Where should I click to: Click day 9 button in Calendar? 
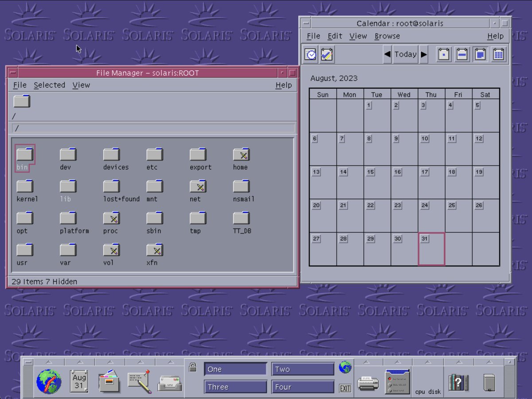396,139
